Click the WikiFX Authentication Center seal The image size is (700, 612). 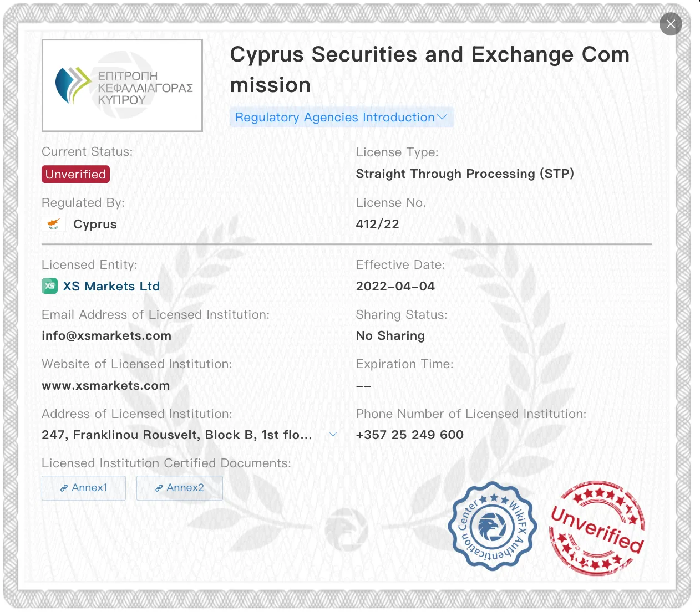pyautogui.click(x=492, y=526)
